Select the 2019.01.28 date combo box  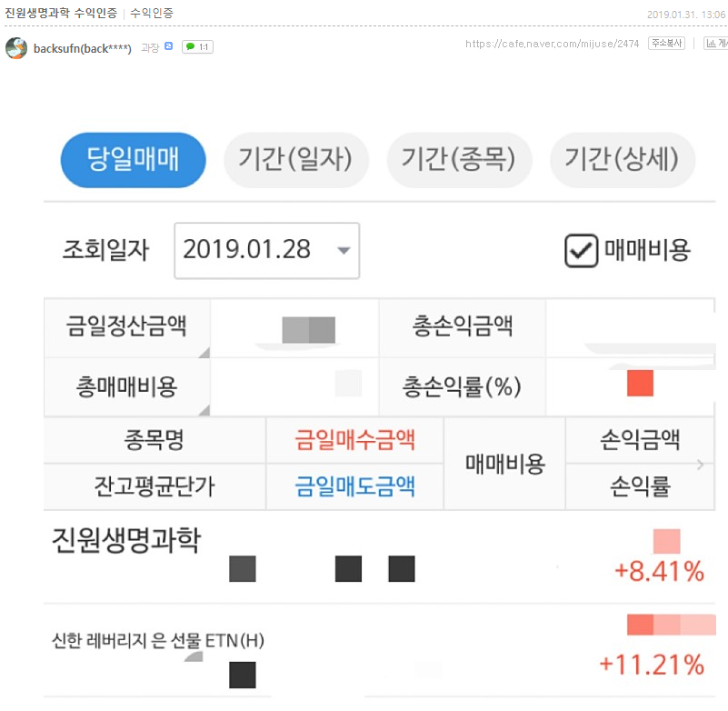coord(267,250)
